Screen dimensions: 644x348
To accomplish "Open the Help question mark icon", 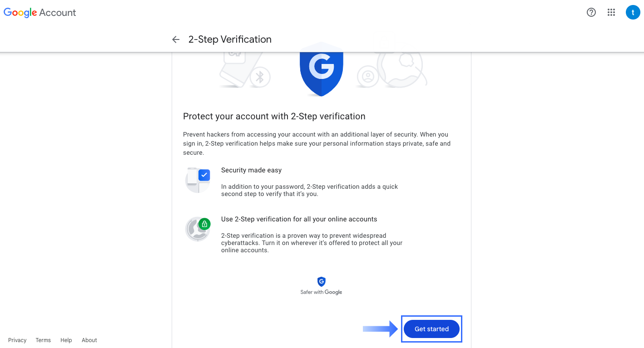I will 591,12.
